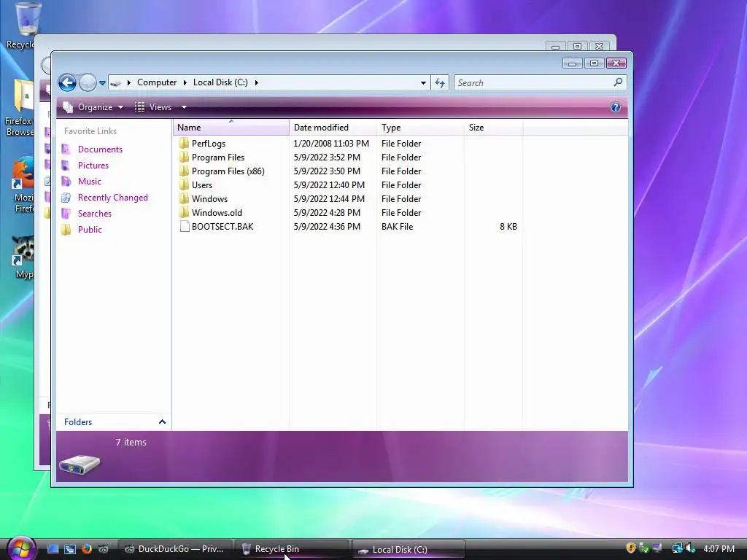Image resolution: width=747 pixels, height=560 pixels.
Task: Sort by the Type column header
Action: pyautogui.click(x=421, y=128)
